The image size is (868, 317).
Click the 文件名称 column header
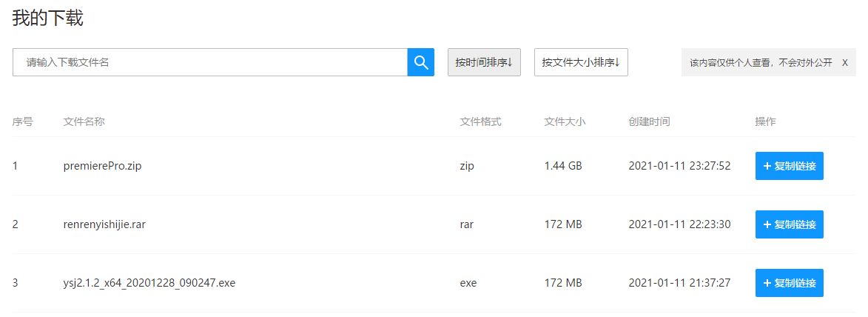coord(84,121)
